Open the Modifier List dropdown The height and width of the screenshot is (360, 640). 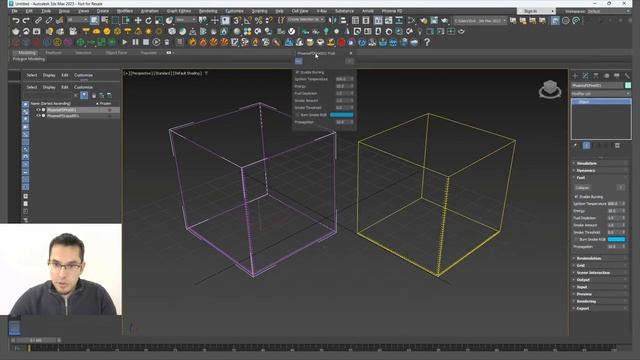[x=601, y=94]
